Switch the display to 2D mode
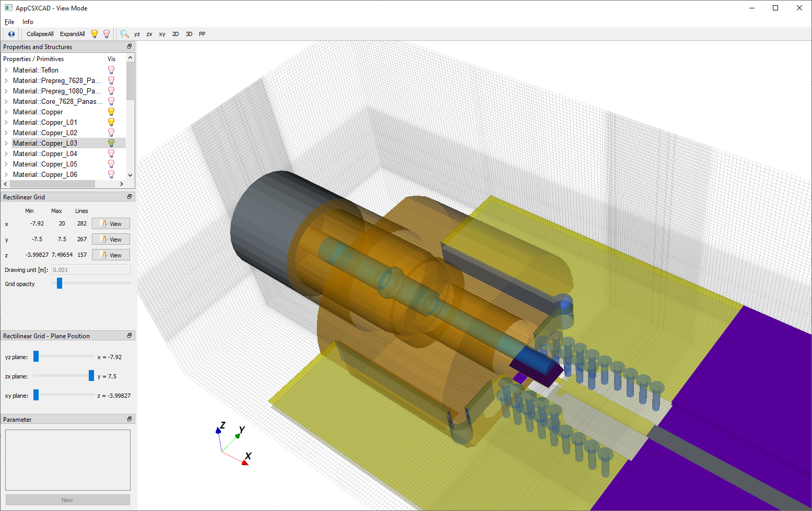The image size is (812, 511). click(175, 34)
